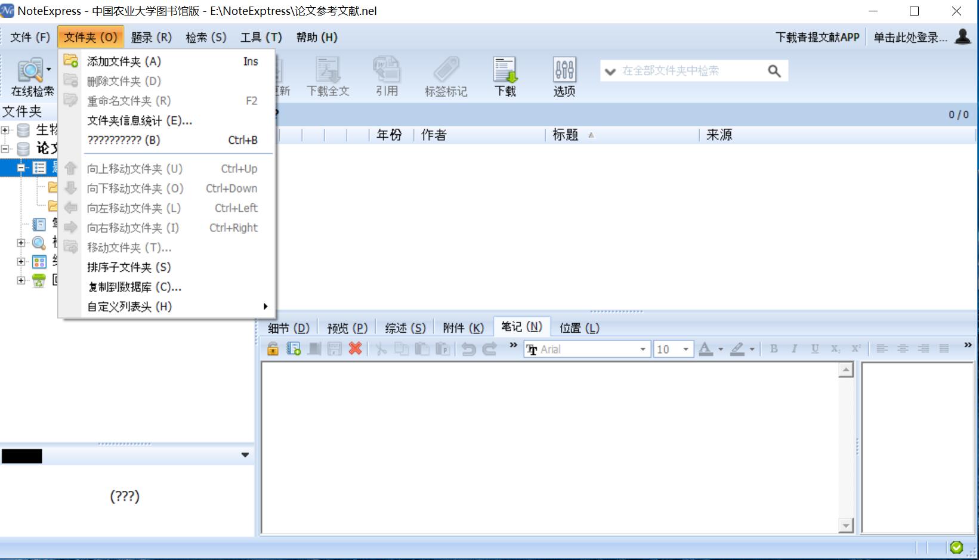Click the Download Full Text toolbar icon

point(328,70)
